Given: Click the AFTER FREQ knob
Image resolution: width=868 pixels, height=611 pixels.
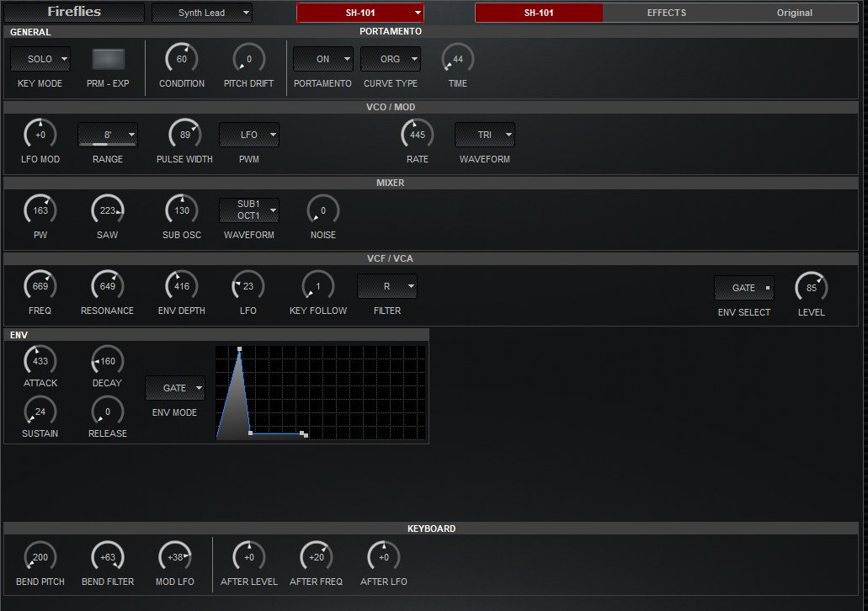Looking at the screenshot, I should pos(316,557).
